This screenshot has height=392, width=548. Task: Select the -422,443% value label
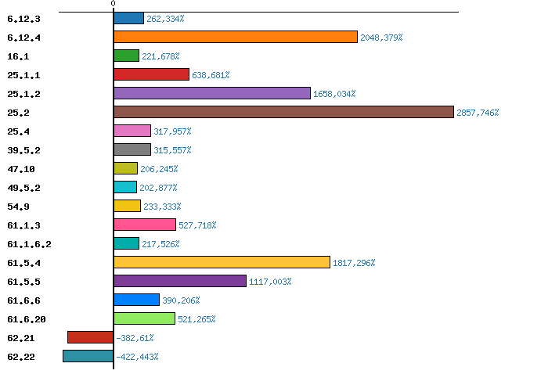[x=137, y=357]
